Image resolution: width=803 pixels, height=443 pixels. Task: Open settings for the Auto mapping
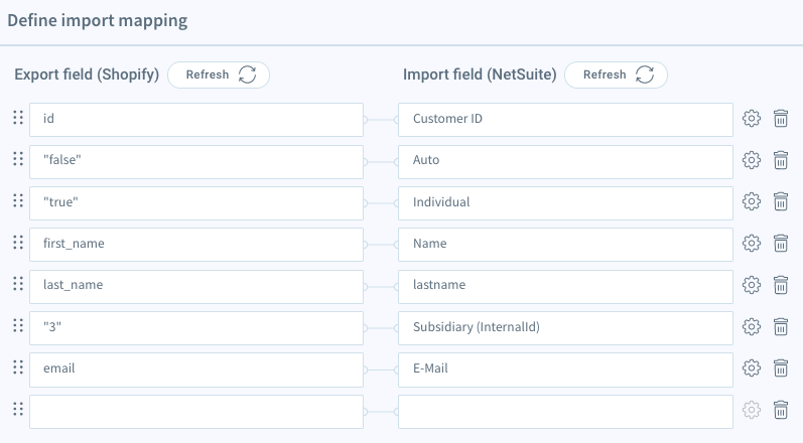(x=751, y=160)
